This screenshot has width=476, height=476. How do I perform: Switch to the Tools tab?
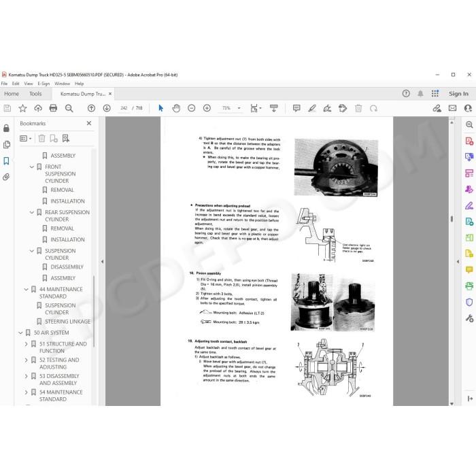35,94
